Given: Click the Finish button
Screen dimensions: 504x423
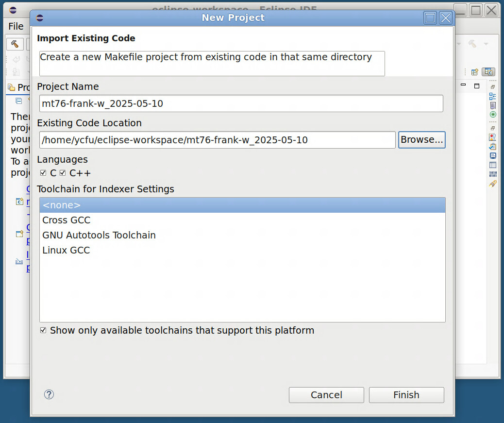Looking at the screenshot, I should [x=406, y=395].
